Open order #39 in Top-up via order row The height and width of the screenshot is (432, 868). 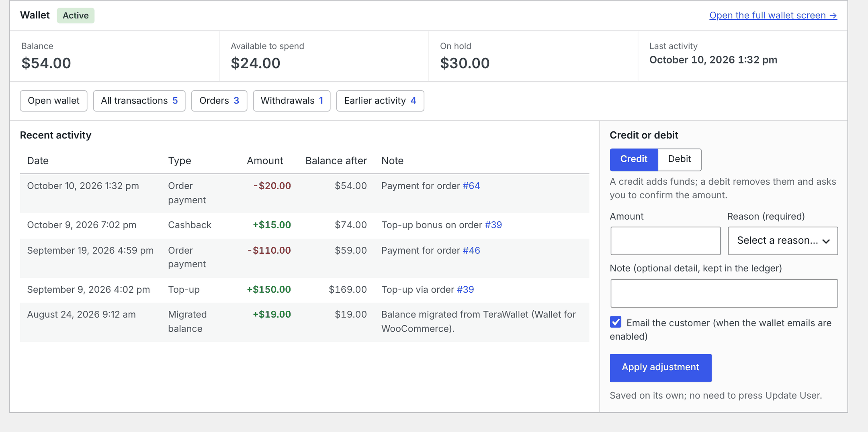coord(465,289)
